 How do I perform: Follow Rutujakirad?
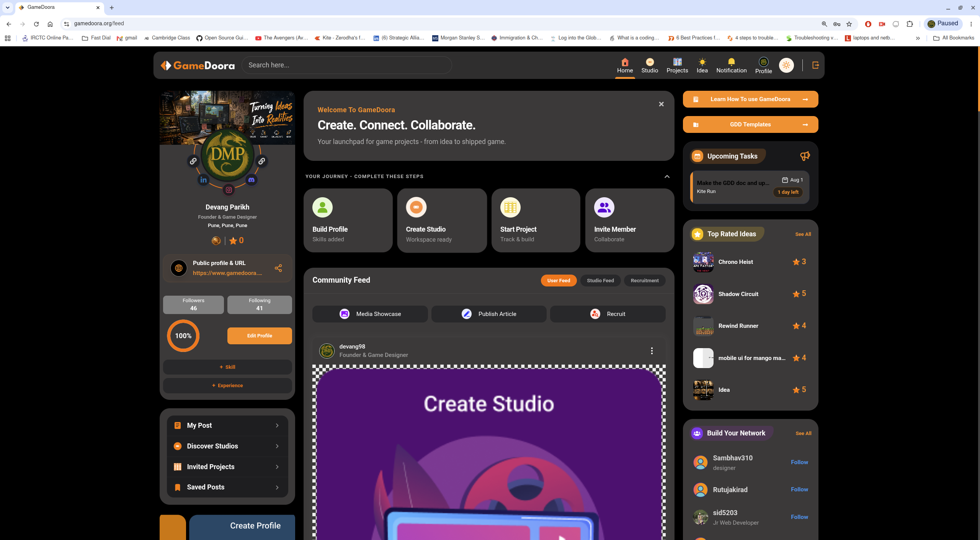click(799, 489)
